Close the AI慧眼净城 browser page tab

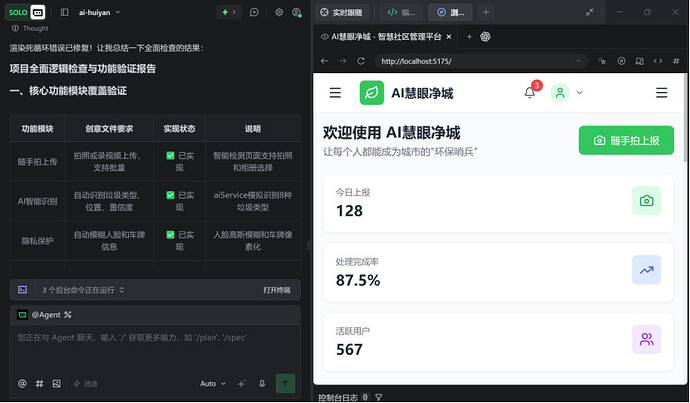[449, 37]
